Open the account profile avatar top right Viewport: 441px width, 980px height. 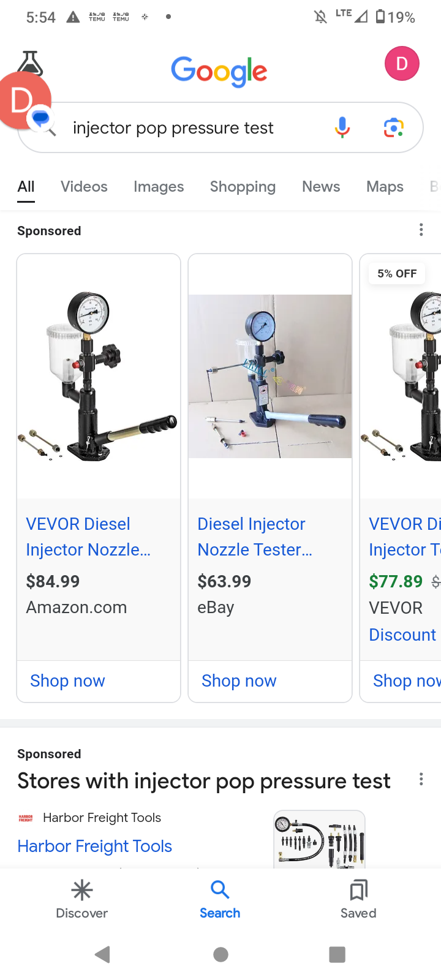tap(402, 63)
